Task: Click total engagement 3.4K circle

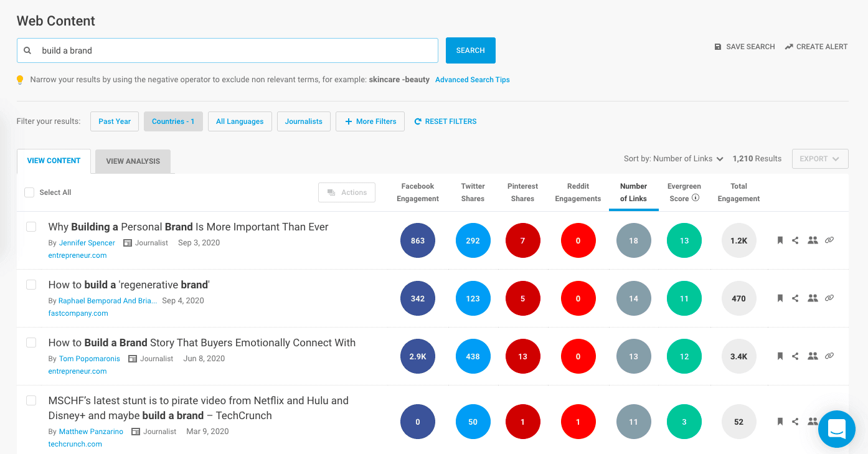Action: click(x=738, y=356)
